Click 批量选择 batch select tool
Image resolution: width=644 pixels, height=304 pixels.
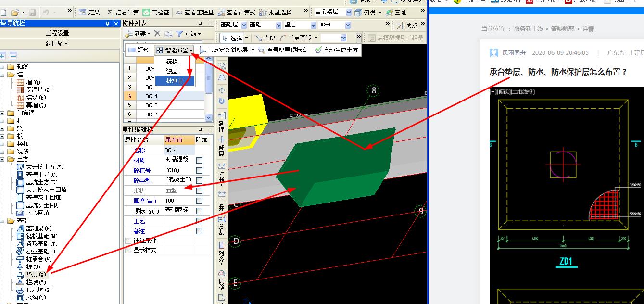pos(275,12)
